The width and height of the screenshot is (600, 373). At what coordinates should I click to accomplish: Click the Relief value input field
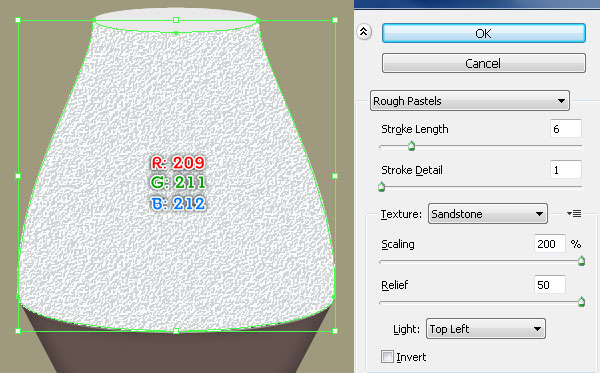coord(550,285)
